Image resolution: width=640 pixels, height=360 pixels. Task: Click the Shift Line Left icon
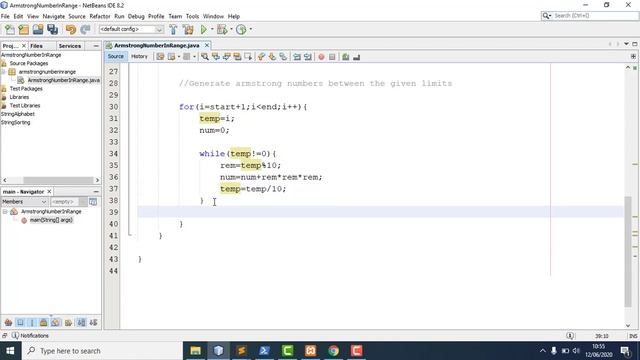pyautogui.click(x=297, y=57)
